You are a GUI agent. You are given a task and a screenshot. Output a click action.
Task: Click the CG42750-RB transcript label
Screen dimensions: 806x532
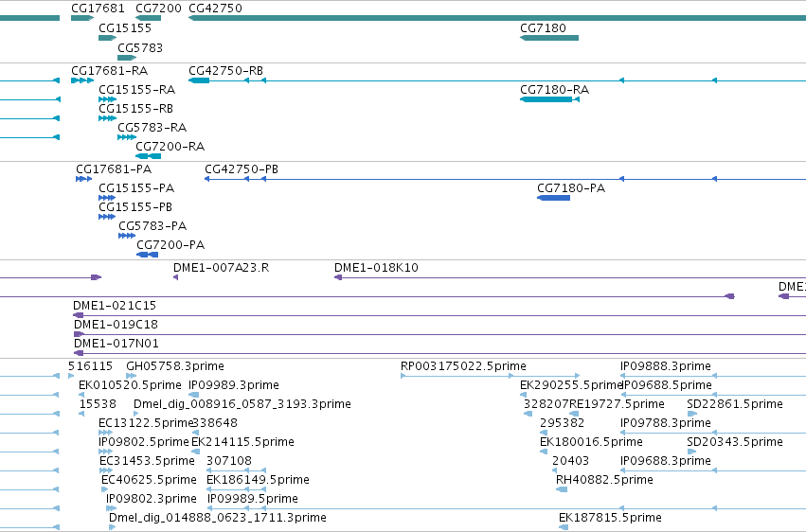tap(226, 70)
